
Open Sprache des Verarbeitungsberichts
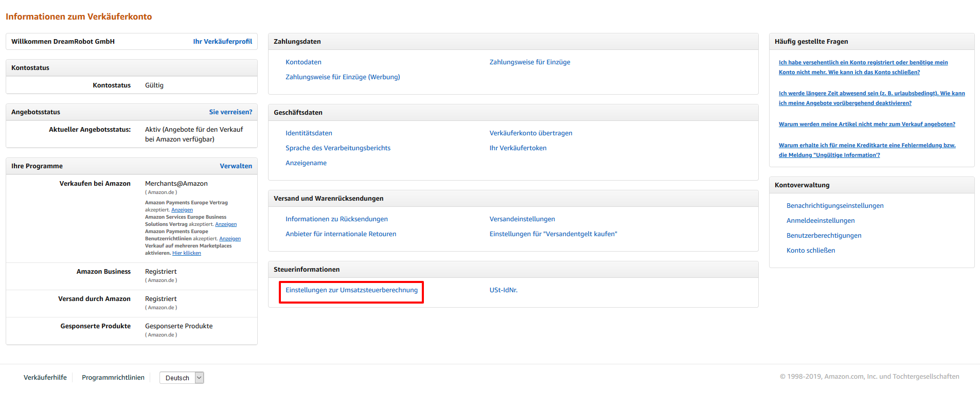[x=338, y=148]
